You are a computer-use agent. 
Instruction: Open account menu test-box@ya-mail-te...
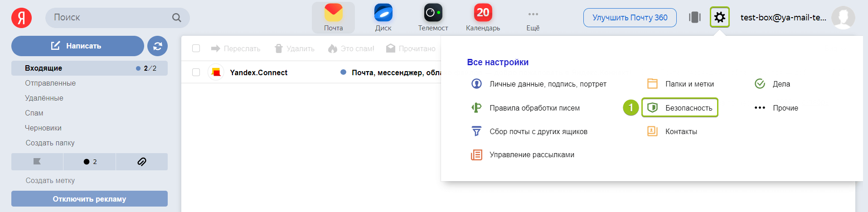point(783,18)
